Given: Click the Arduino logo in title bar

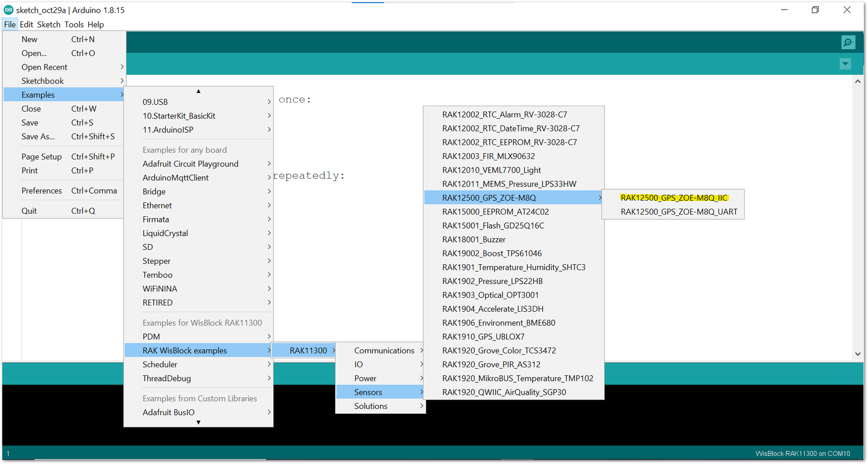Looking at the screenshot, I should tap(9, 9).
